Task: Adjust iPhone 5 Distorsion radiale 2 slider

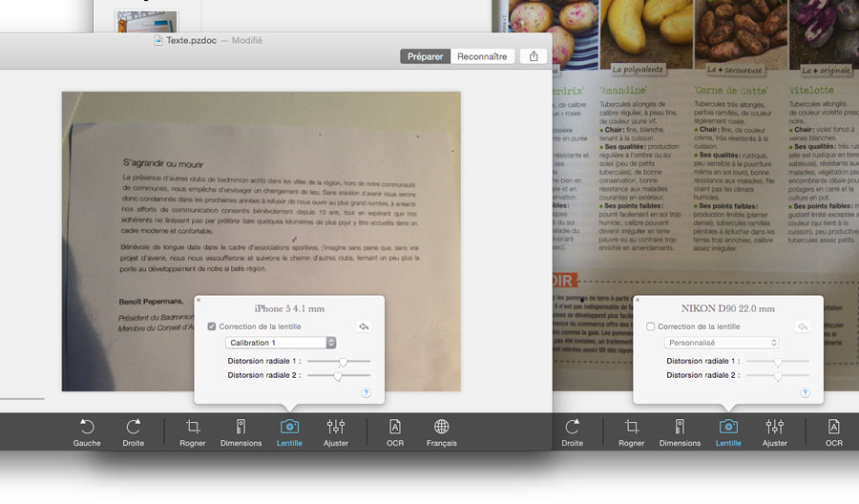Action: coord(338,376)
